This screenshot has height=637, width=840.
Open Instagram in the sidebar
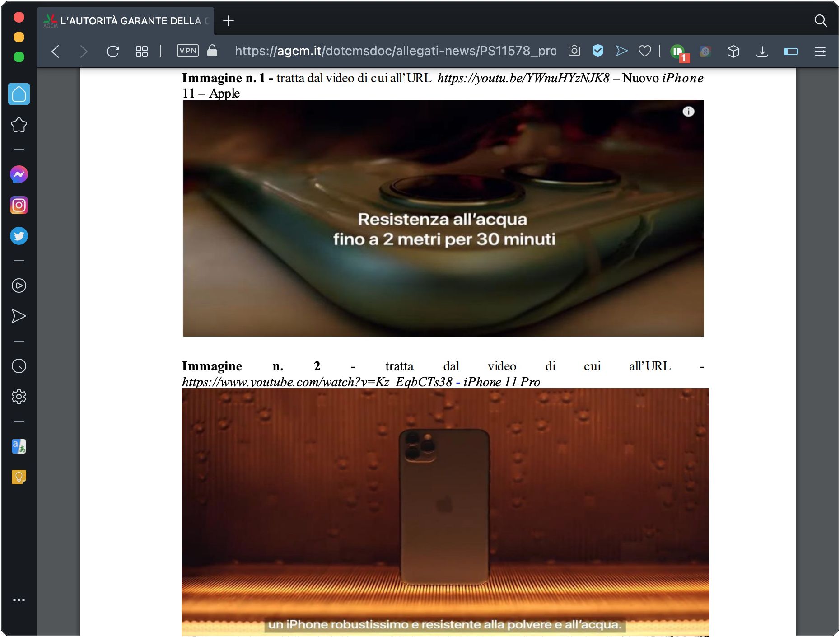[x=19, y=205]
